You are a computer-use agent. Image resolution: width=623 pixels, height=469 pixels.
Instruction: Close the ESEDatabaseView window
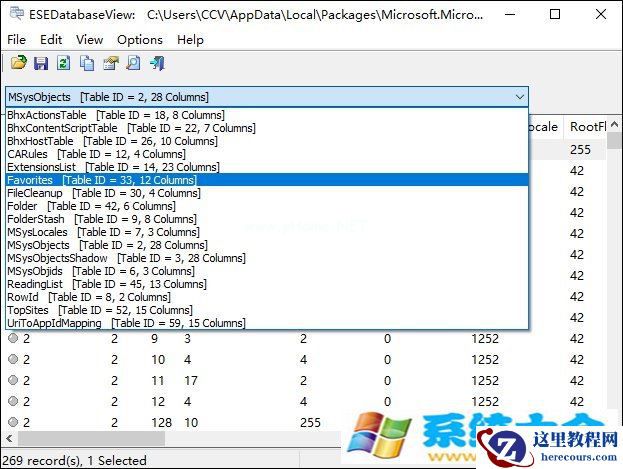click(x=601, y=14)
